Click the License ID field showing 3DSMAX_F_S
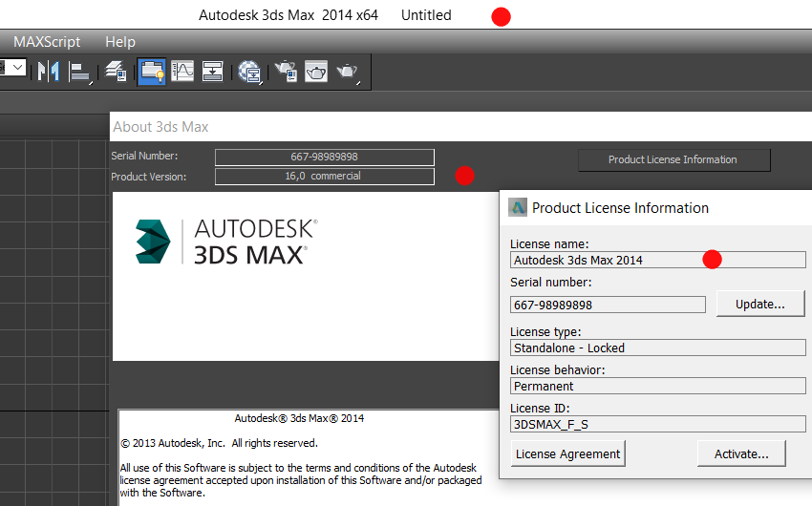The width and height of the screenshot is (812, 506). pos(657,424)
